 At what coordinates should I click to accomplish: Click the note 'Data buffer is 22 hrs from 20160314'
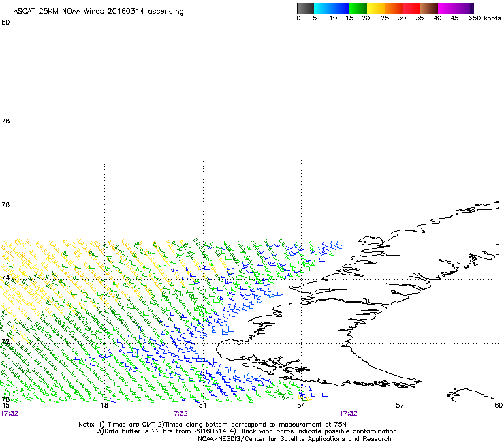pyautogui.click(x=165, y=431)
